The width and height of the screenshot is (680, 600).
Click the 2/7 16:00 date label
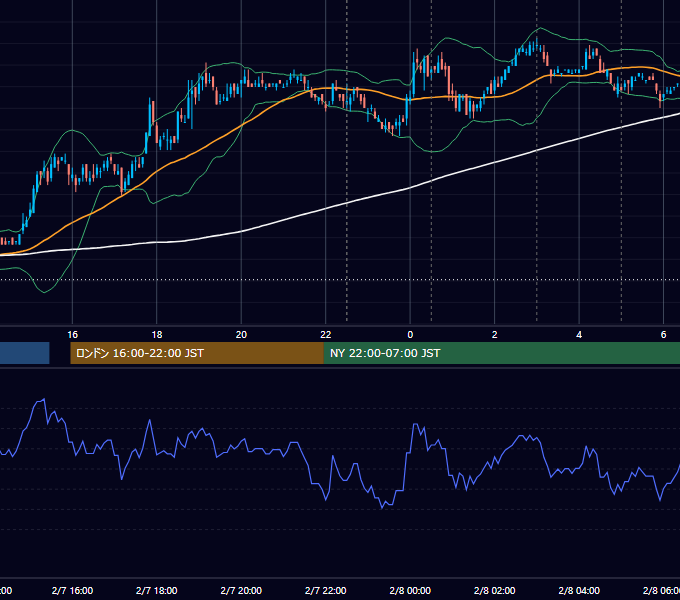(x=72, y=590)
